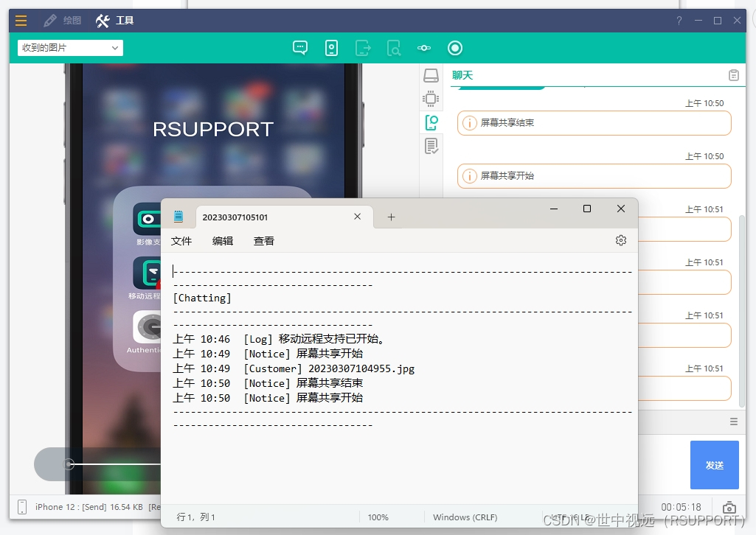This screenshot has width=756, height=535.
Task: Click the 100% zoom status in Notepad
Action: pos(378,517)
